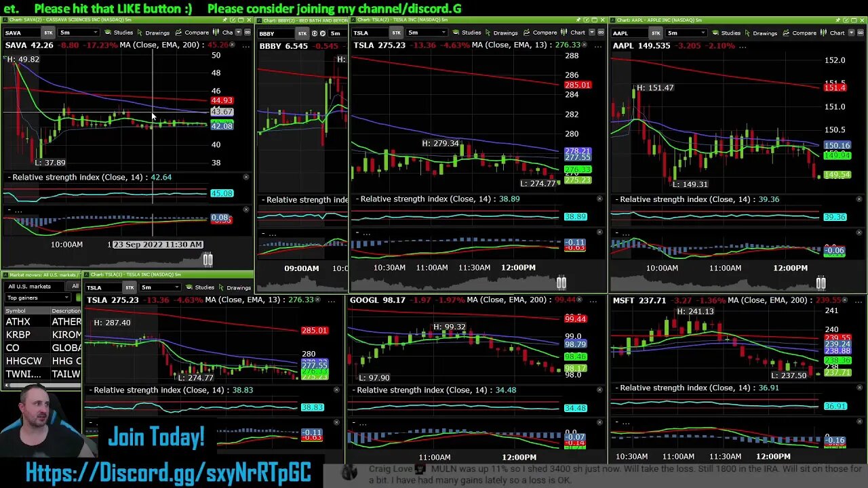Click the 44.93 price label on SAVA chart

click(x=222, y=100)
